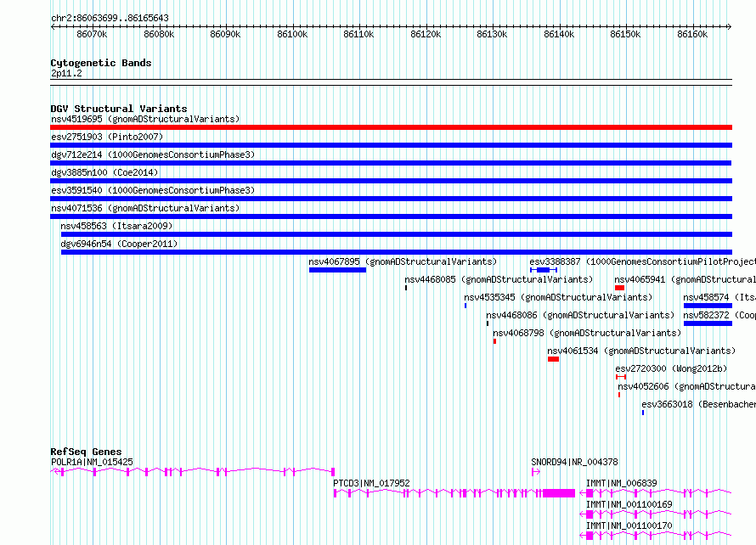The height and width of the screenshot is (545, 756).
Task: Click the red esv2720300 variant glyph
Action: (621, 377)
